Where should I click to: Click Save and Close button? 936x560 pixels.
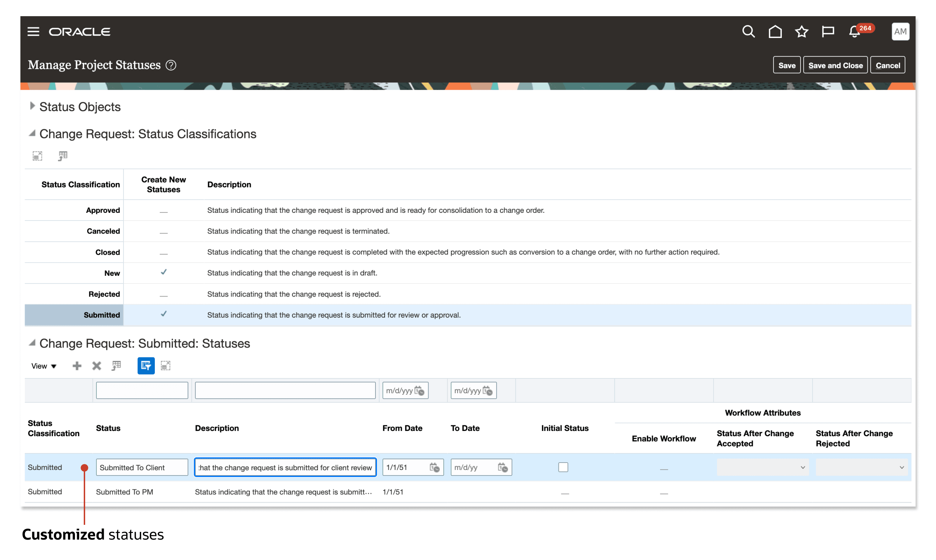click(x=835, y=65)
